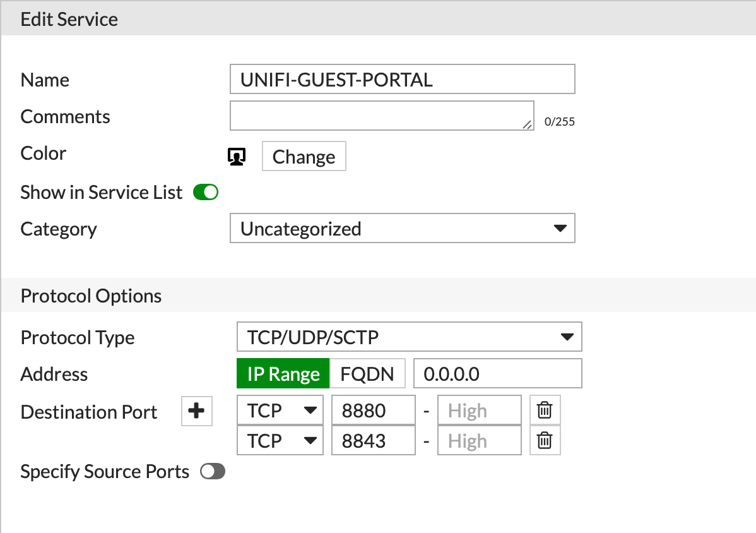Delete the 8843 destination port row
Image resolution: width=756 pixels, height=533 pixels.
[545, 440]
